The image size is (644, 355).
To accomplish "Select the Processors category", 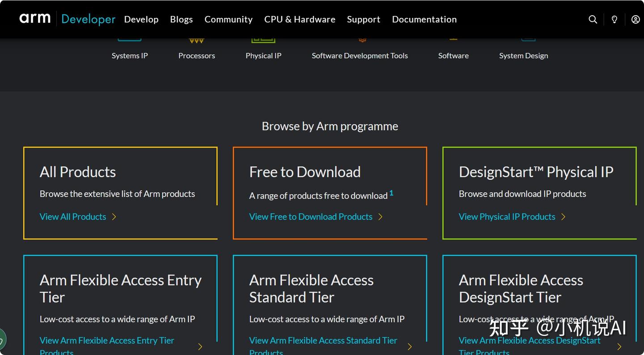I will click(197, 55).
